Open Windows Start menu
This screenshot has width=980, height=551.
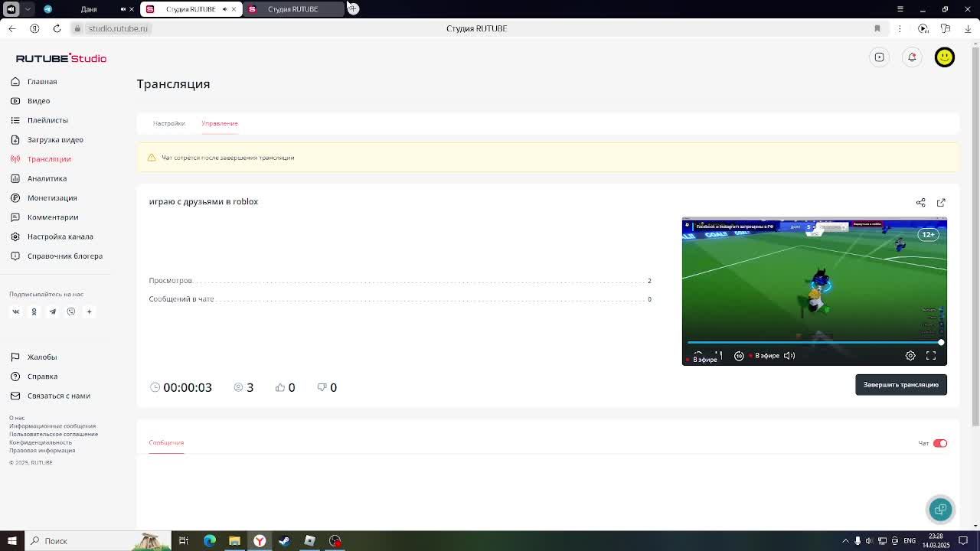point(11,541)
